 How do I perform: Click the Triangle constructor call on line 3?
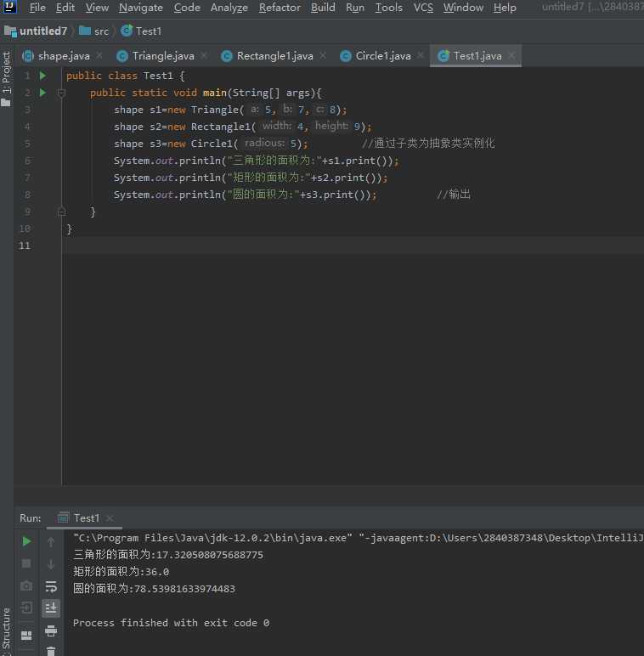[x=268, y=110]
